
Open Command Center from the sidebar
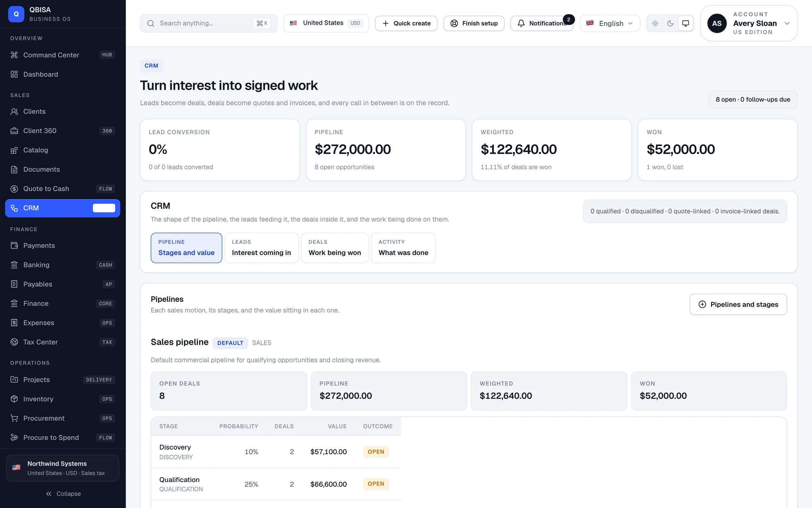coord(63,55)
